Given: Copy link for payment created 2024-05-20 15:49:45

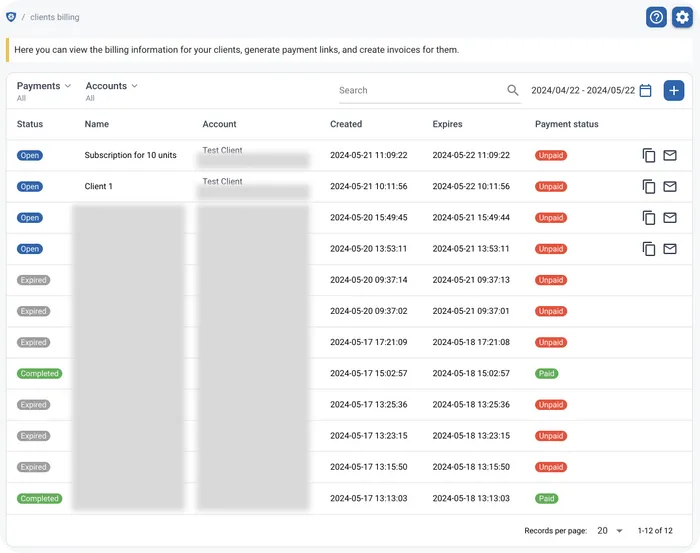Looking at the screenshot, I should click(x=649, y=218).
